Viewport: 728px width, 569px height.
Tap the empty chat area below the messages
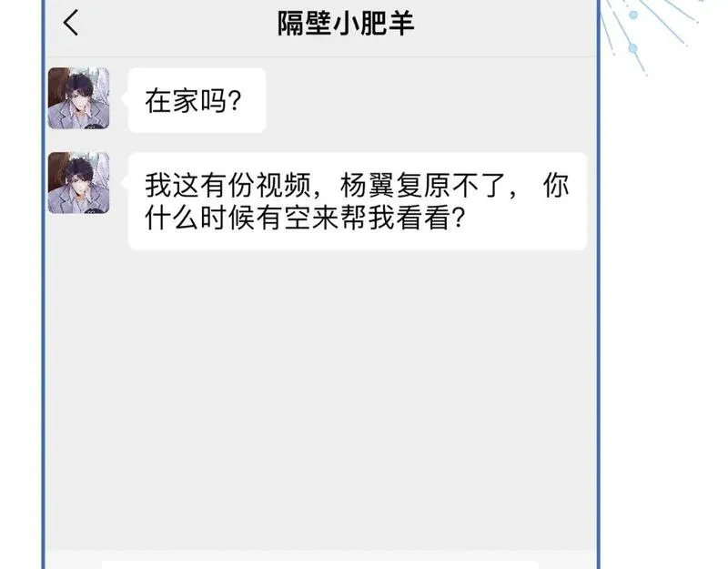point(320,400)
